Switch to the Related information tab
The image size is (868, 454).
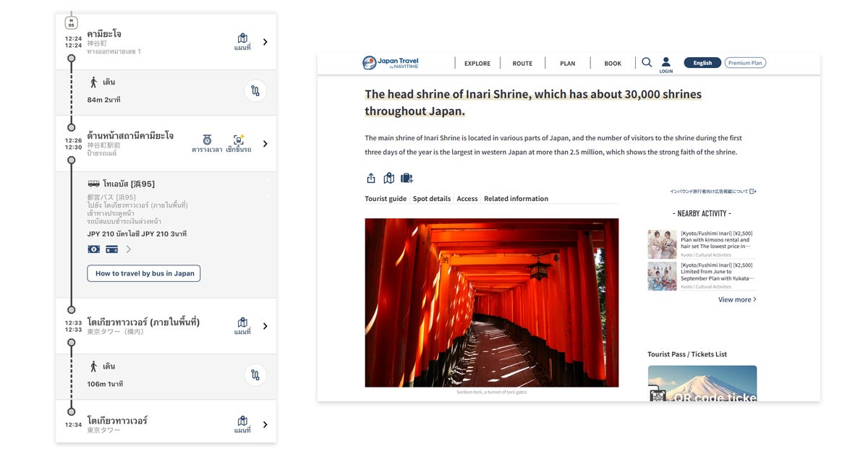pyautogui.click(x=516, y=199)
